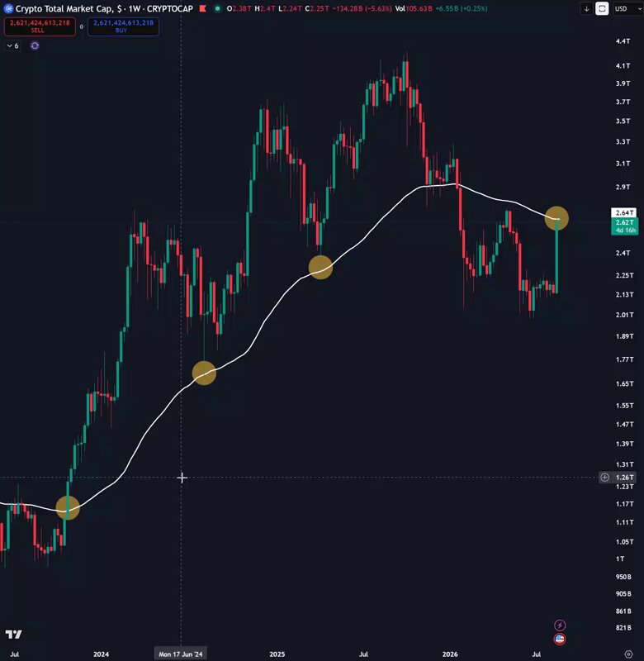Click the 4.4T price axis label
Screen dimensions: 644x661
point(623,40)
